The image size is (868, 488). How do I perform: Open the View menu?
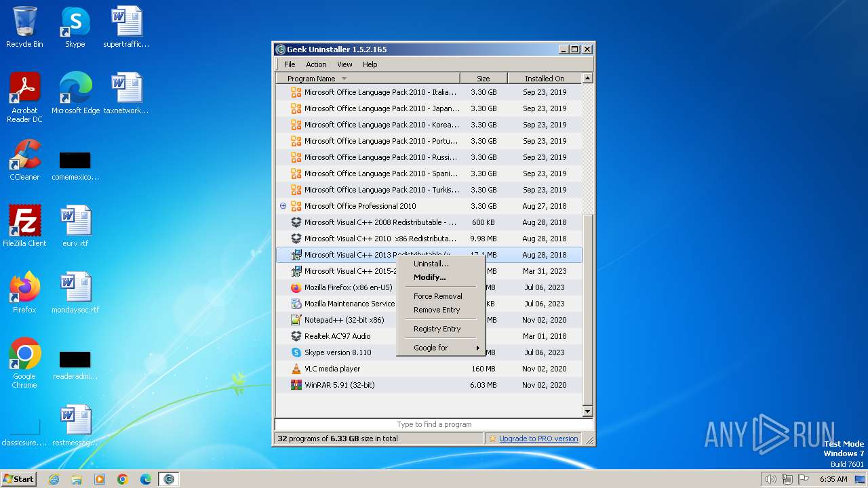point(344,64)
